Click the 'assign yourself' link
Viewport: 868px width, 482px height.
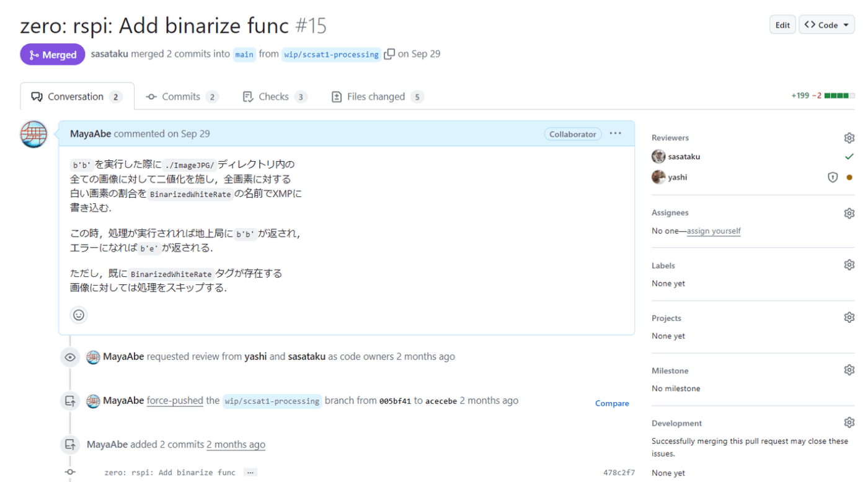(x=714, y=231)
